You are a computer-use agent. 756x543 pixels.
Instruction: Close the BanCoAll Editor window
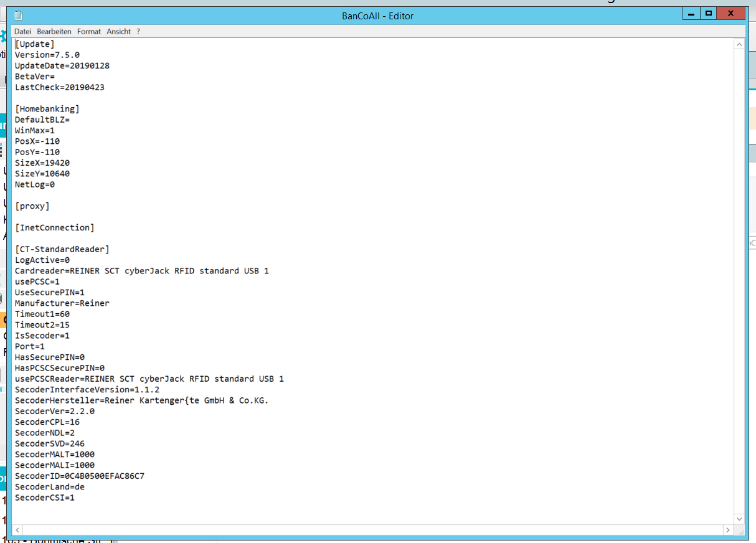point(731,12)
